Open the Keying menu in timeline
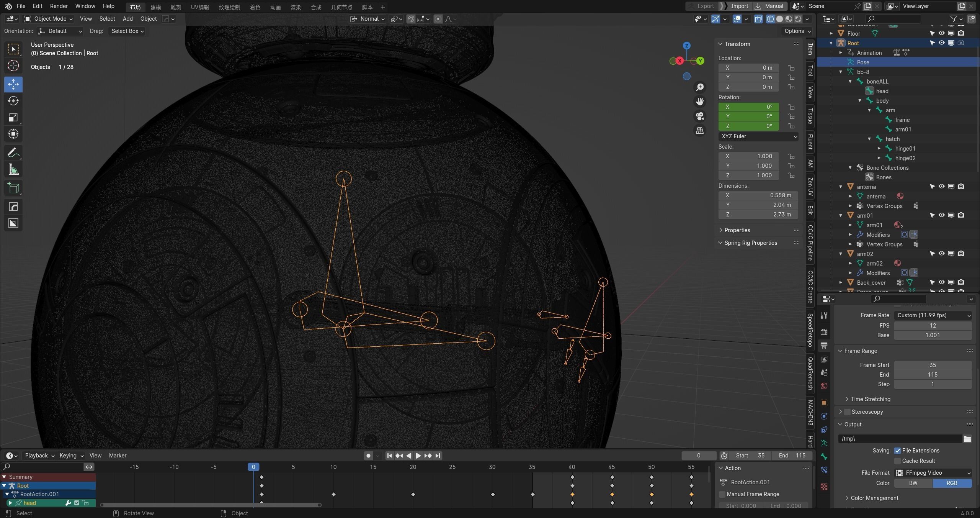 [x=71, y=456]
